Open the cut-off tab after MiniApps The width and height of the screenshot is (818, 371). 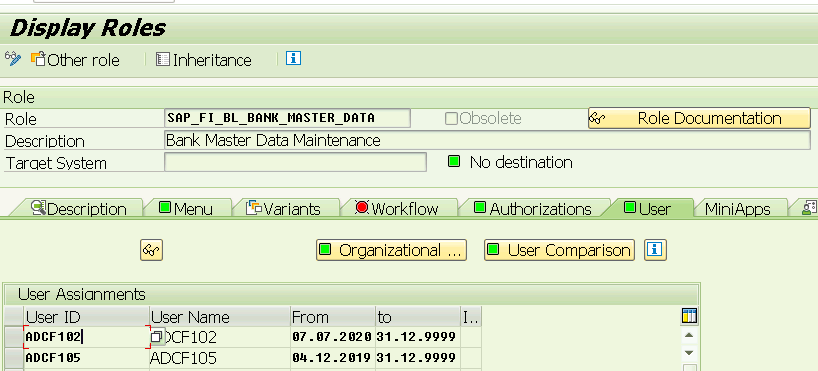806,208
